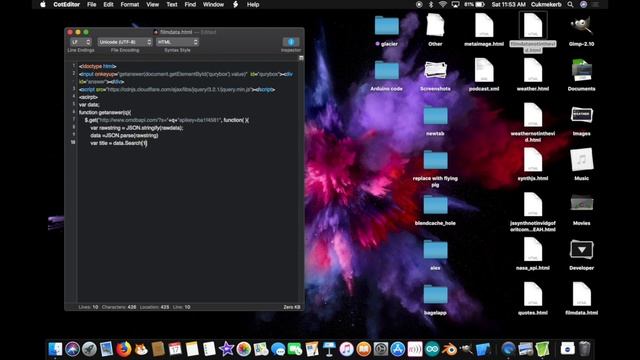Click the 'Lines: 10' status bar entry
Image resolution: width=640 pixels, height=360 pixels.
pos(88,307)
